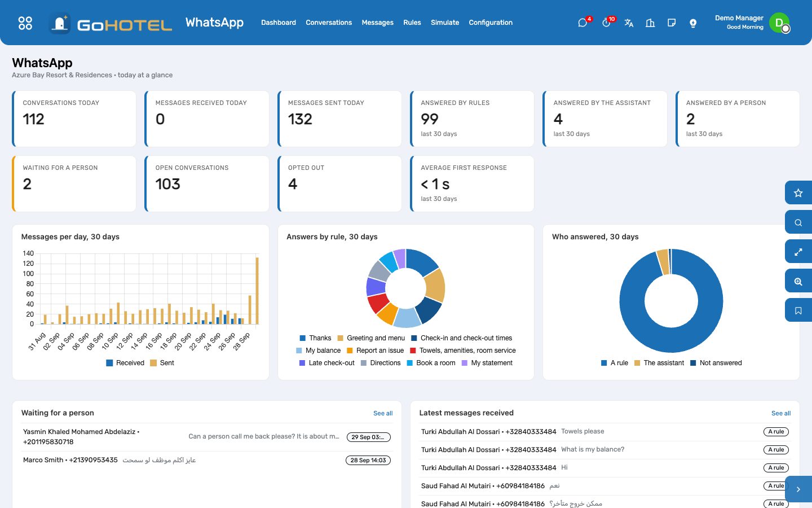Click the language translate icon
The width and height of the screenshot is (812, 508).
[629, 23]
